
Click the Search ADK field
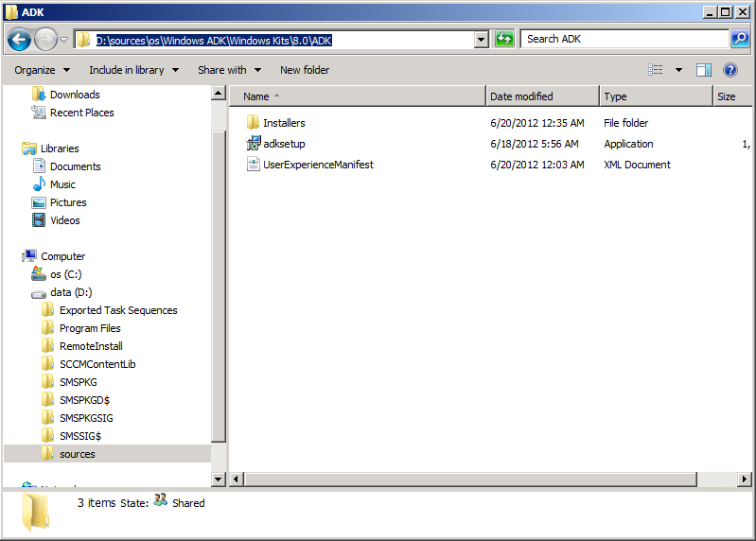[624, 39]
